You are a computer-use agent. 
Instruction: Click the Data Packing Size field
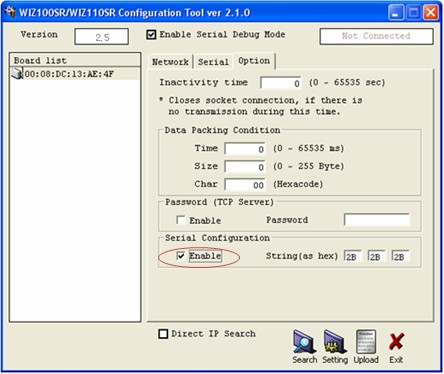245,167
